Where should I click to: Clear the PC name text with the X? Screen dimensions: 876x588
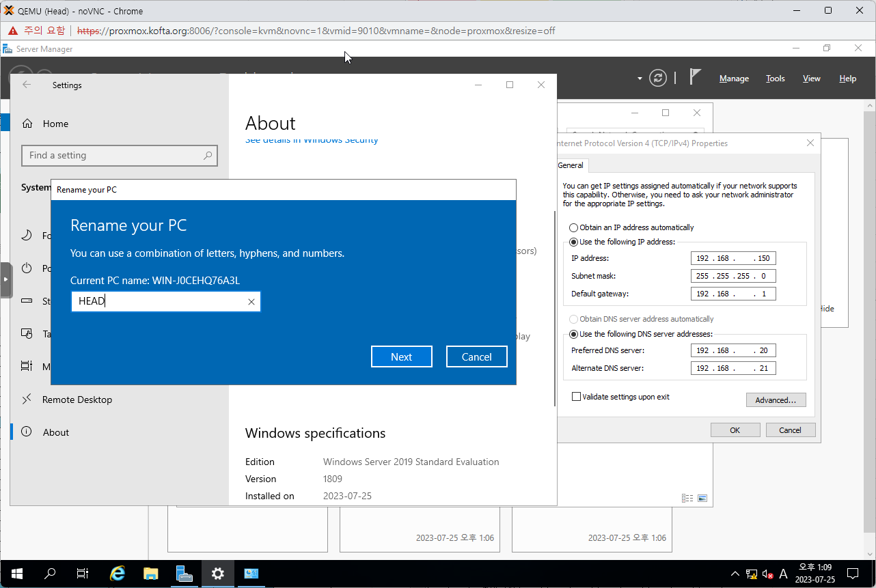251,302
